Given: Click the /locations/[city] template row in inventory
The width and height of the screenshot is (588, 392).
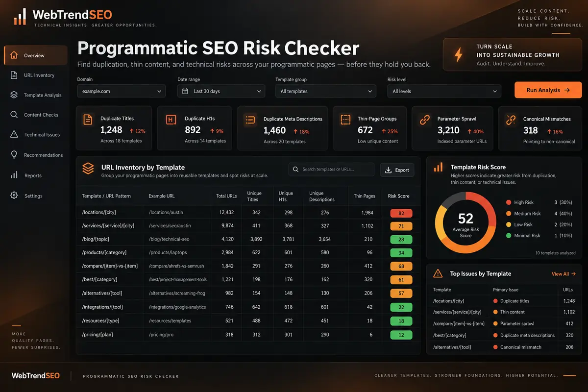Looking at the screenshot, I should point(247,212).
